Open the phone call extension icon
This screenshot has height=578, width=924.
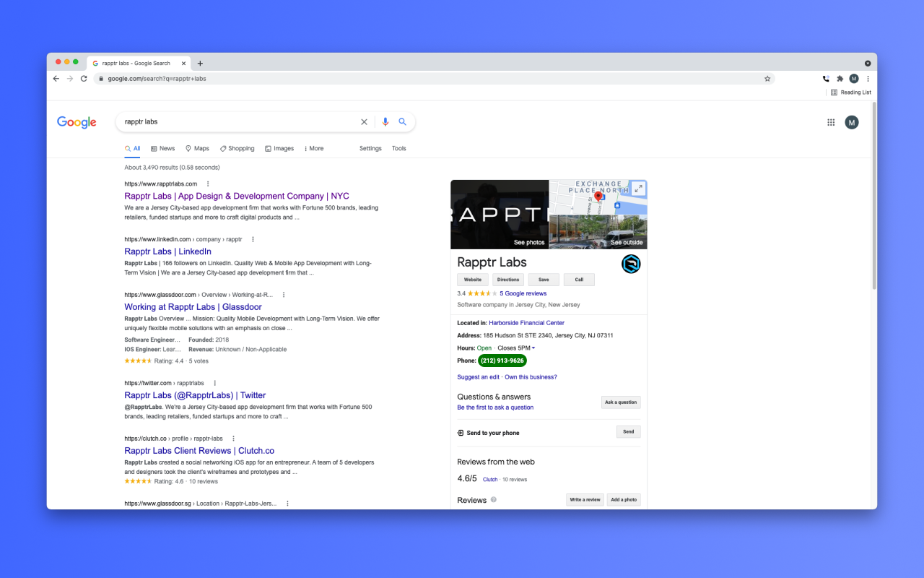click(x=826, y=79)
